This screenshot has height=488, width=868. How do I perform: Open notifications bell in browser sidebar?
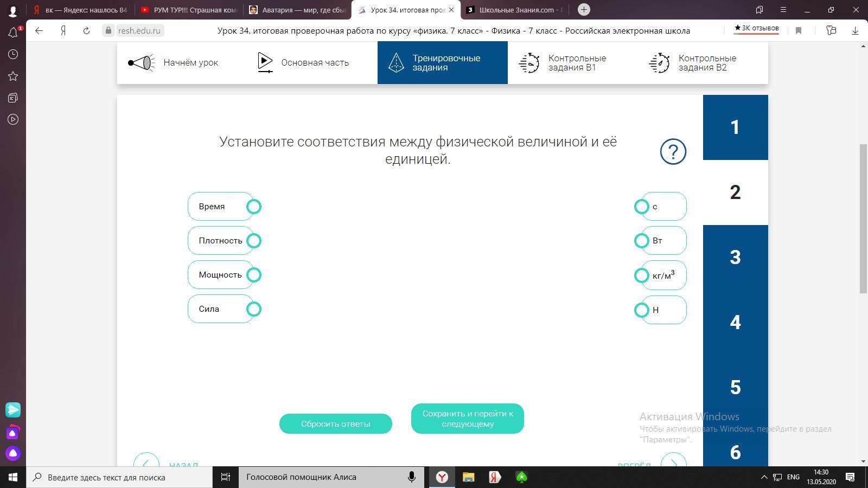(13, 33)
